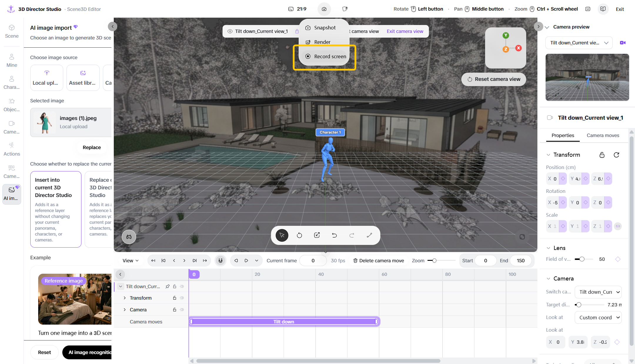
Task: Undo the last action
Action: click(x=334, y=235)
